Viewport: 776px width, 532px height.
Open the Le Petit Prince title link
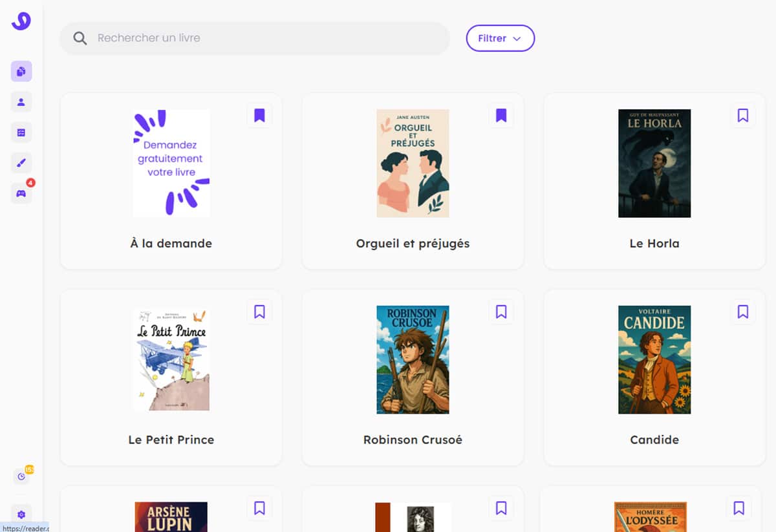171,440
